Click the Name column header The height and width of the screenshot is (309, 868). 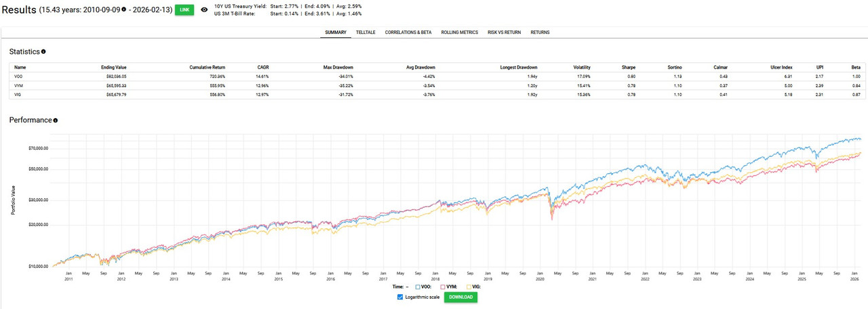pos(20,67)
